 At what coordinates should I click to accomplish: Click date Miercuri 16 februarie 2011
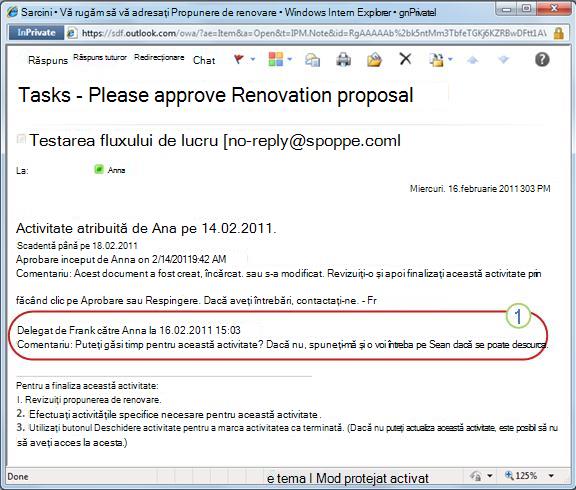tap(480, 189)
